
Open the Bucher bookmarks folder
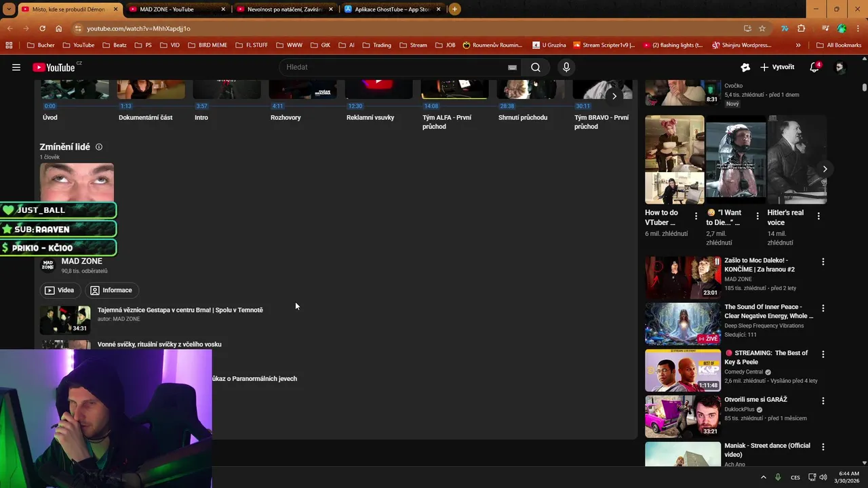point(41,45)
